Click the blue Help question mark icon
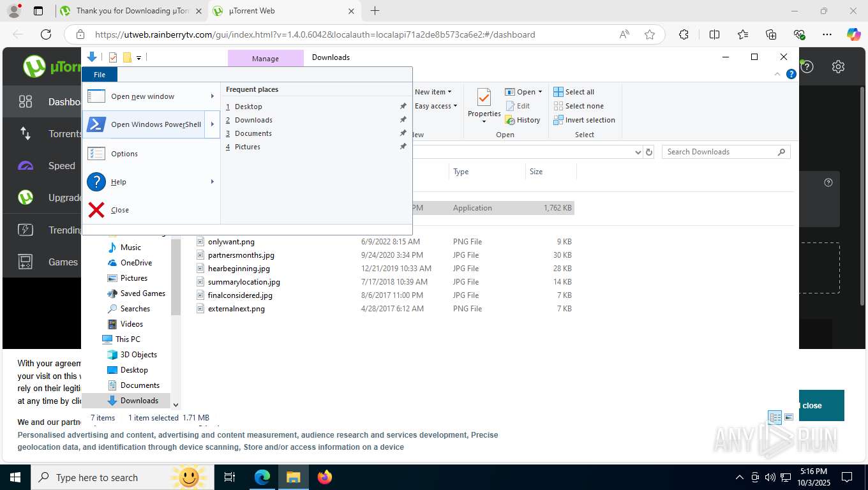 click(x=96, y=182)
